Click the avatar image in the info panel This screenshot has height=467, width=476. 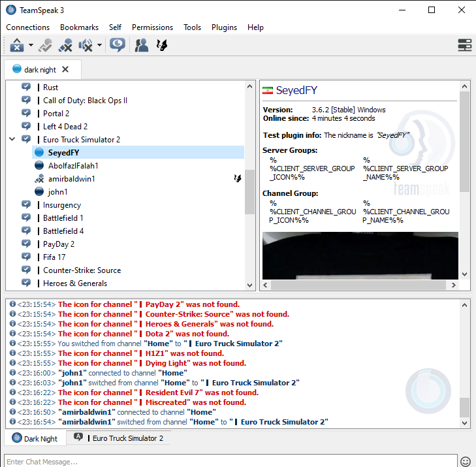click(360, 255)
